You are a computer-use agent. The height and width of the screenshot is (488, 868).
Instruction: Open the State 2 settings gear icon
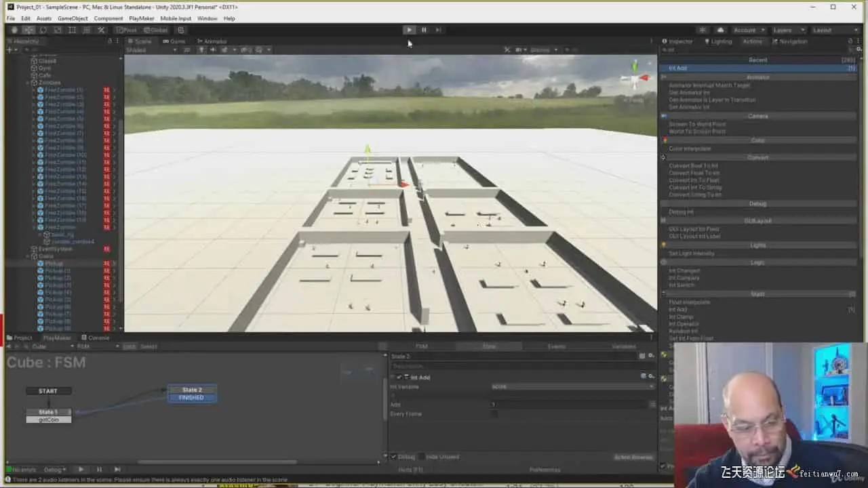point(652,356)
